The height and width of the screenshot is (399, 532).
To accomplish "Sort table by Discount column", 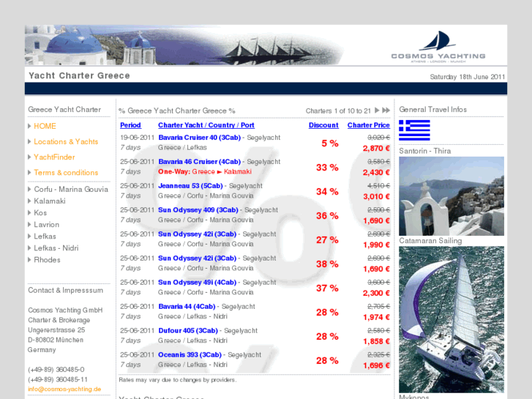I will point(323,125).
